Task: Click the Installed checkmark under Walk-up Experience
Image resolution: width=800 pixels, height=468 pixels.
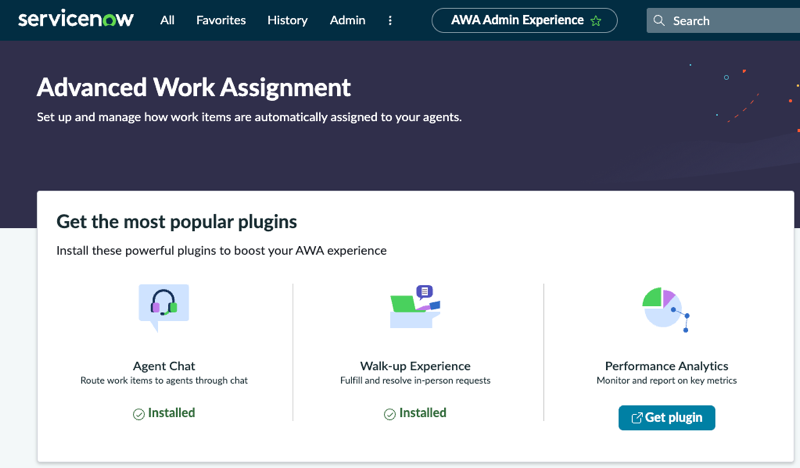Action: [390, 414]
